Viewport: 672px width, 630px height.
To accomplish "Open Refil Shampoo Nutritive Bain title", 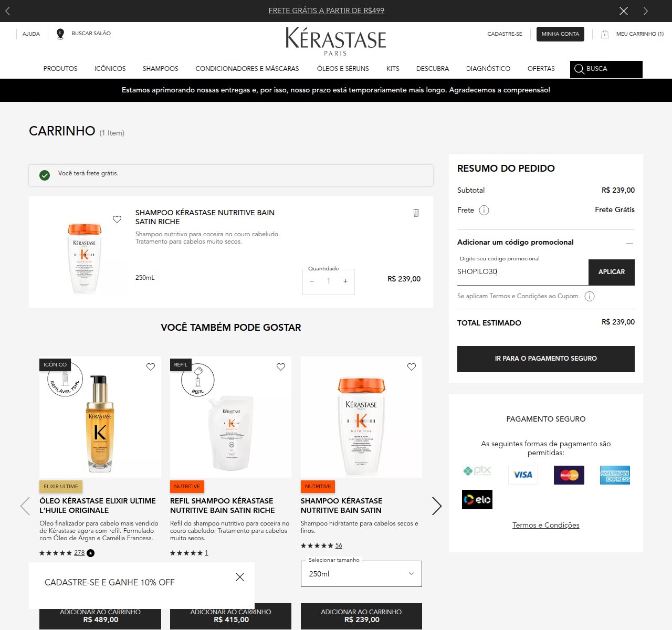I will 223,506.
